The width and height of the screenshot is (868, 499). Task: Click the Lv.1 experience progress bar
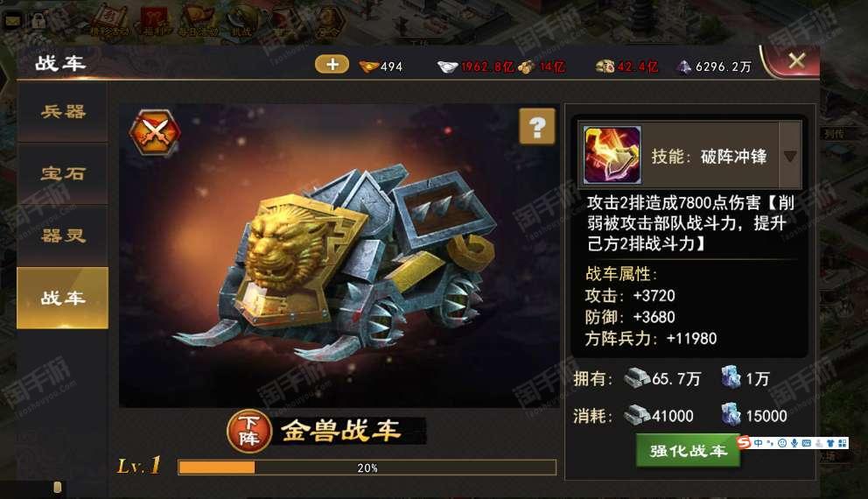367,467
